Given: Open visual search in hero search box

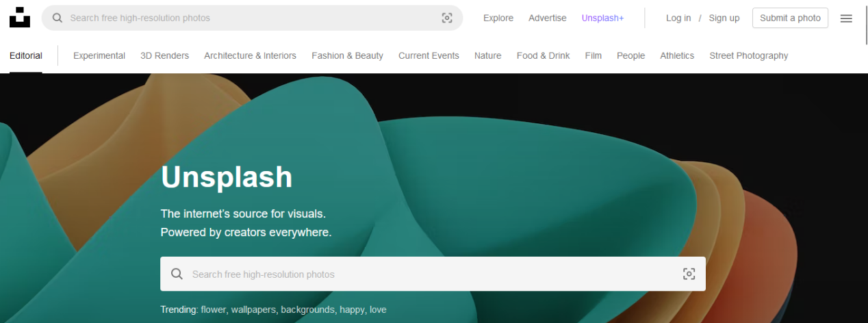Looking at the screenshot, I should coord(689,274).
